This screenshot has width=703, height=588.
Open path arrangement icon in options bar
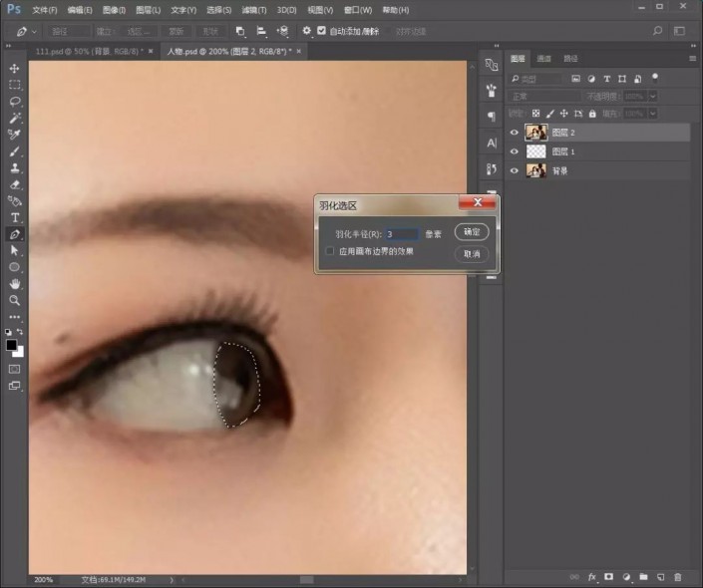point(282,31)
